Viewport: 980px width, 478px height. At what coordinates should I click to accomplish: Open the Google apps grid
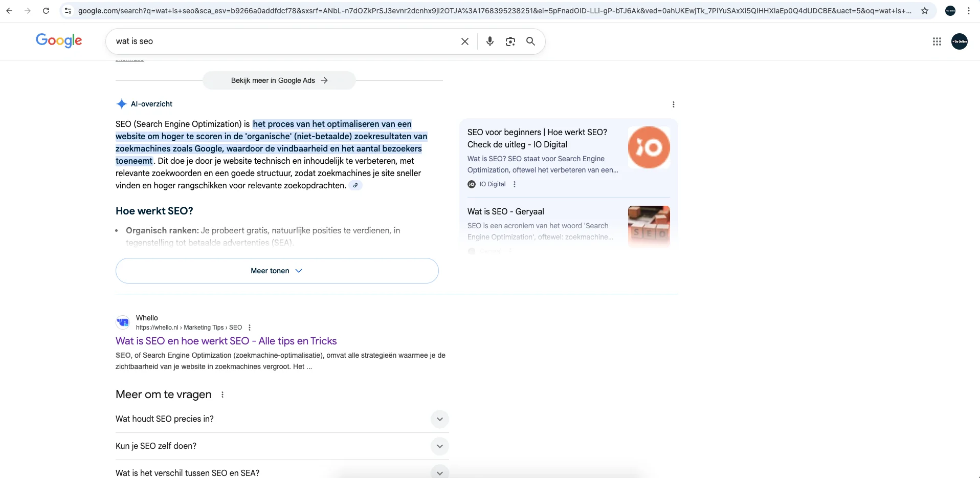937,41
